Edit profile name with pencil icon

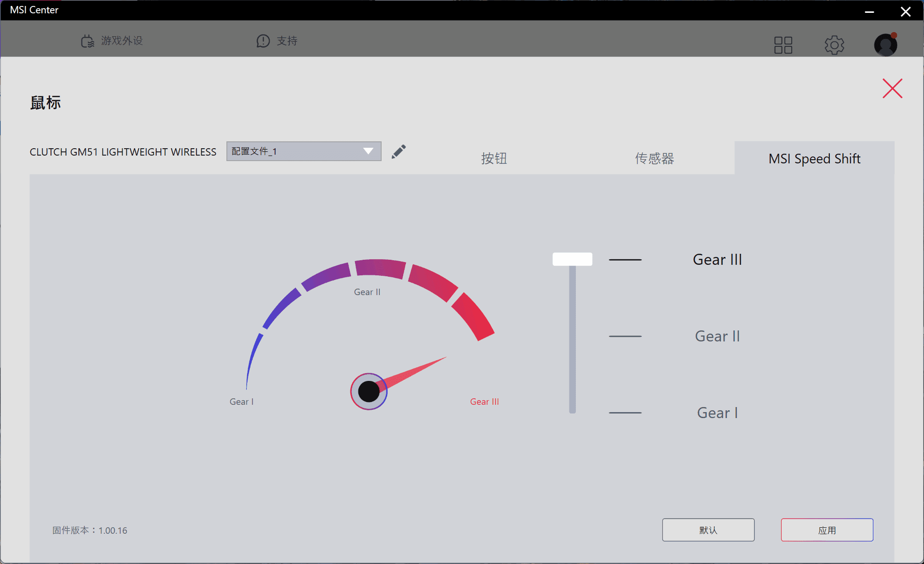[x=399, y=151]
